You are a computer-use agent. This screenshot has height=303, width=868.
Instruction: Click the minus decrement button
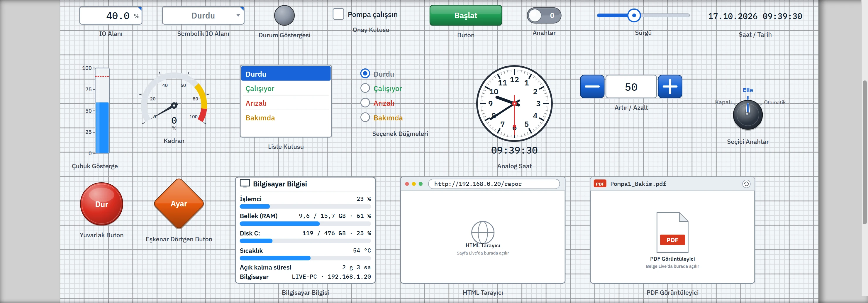click(x=592, y=87)
